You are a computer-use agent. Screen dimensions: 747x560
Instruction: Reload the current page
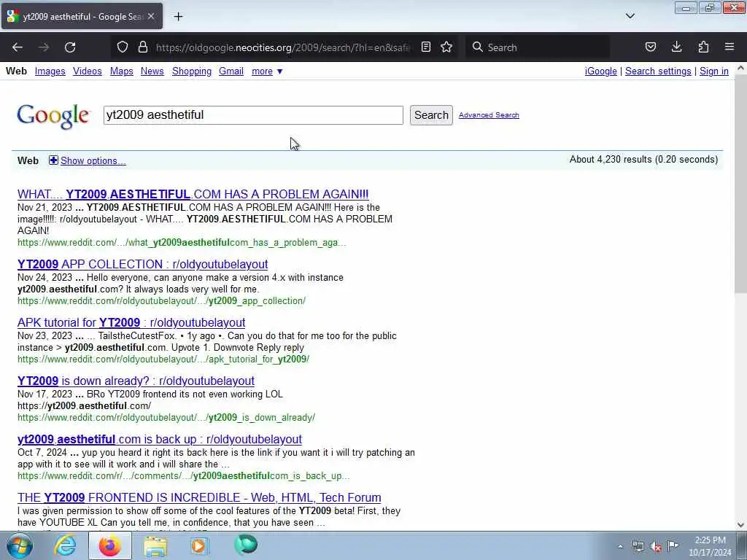click(70, 47)
